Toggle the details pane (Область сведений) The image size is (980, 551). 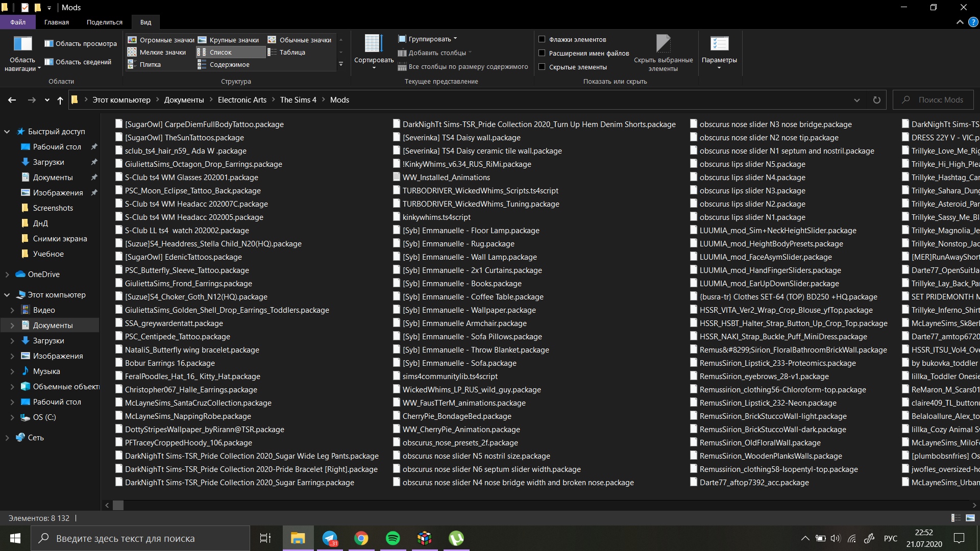click(78, 62)
